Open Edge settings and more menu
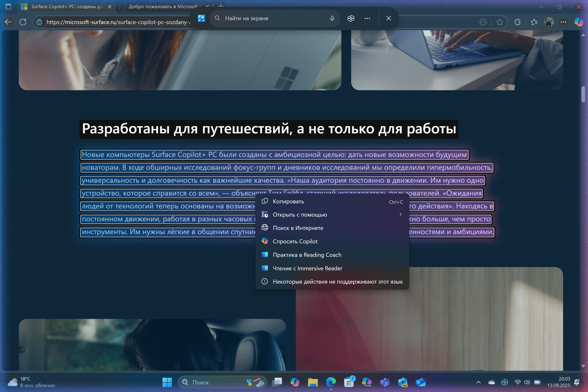 pos(563,22)
